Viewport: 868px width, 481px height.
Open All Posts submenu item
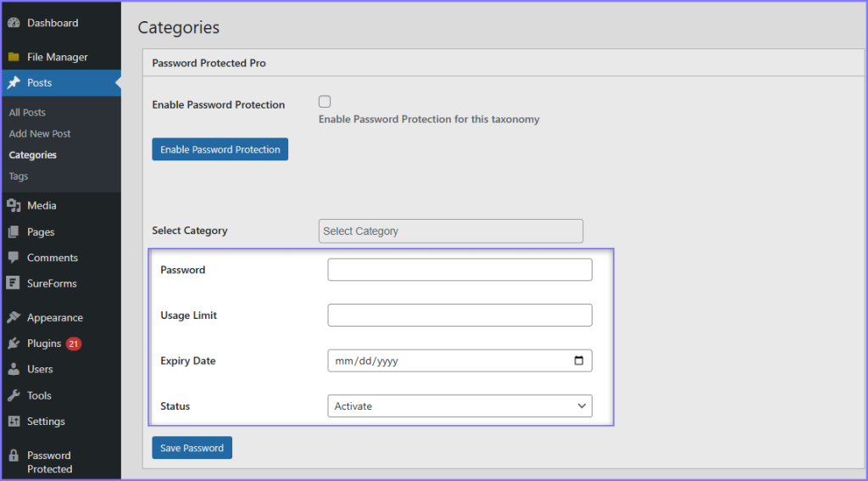(27, 113)
